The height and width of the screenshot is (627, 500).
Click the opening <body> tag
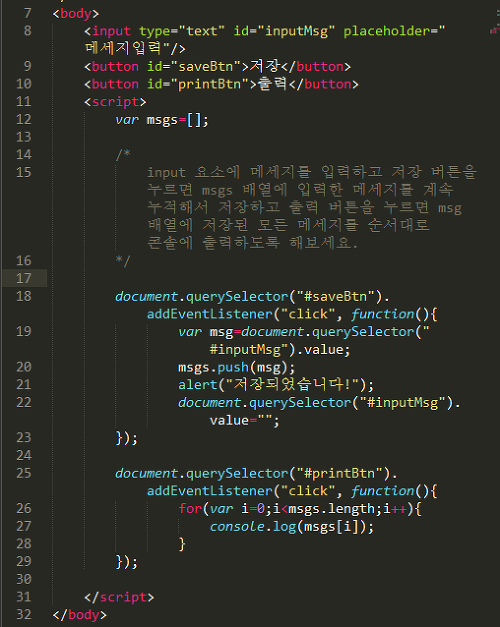click(x=76, y=13)
